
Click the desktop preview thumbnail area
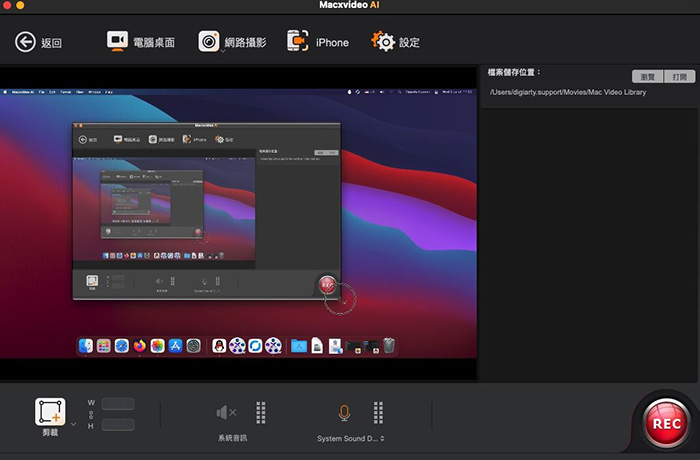pos(238,223)
